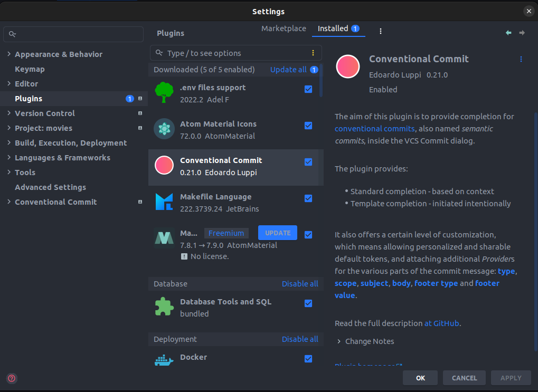
Task: Navigate forward with the right arrow
Action: (522, 33)
